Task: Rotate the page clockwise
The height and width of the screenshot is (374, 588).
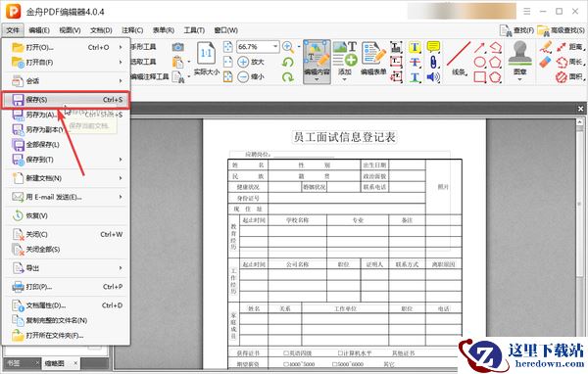Action: point(288,77)
